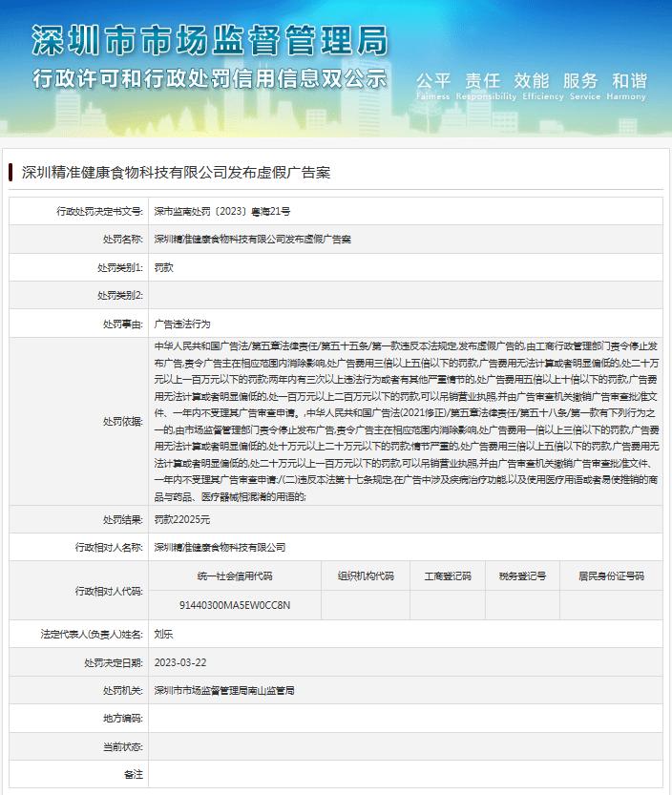Click the 和谐 Harmony slogan in banner

coord(627,86)
